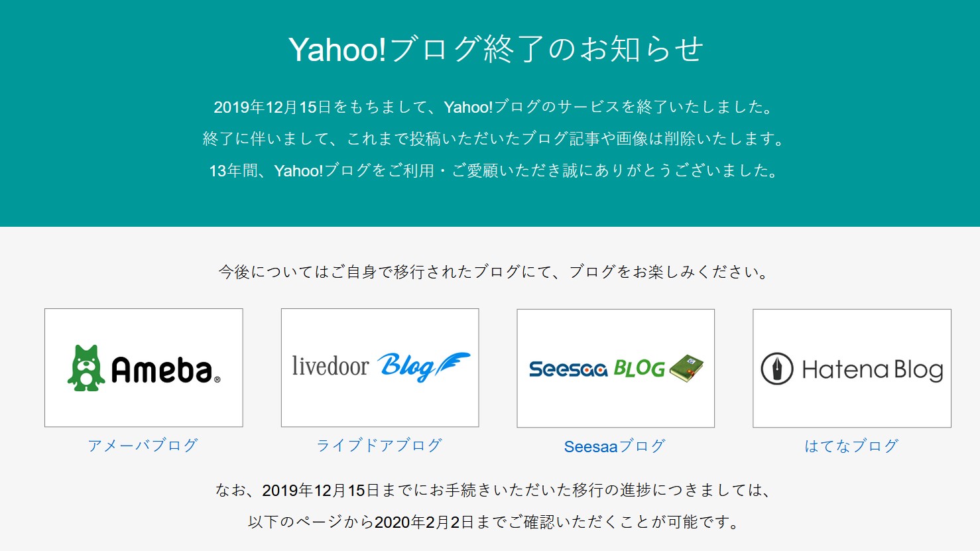Viewport: 980px width, 551px height.
Task: Click the line starting 終了に伴いまして
Action: pos(494,139)
